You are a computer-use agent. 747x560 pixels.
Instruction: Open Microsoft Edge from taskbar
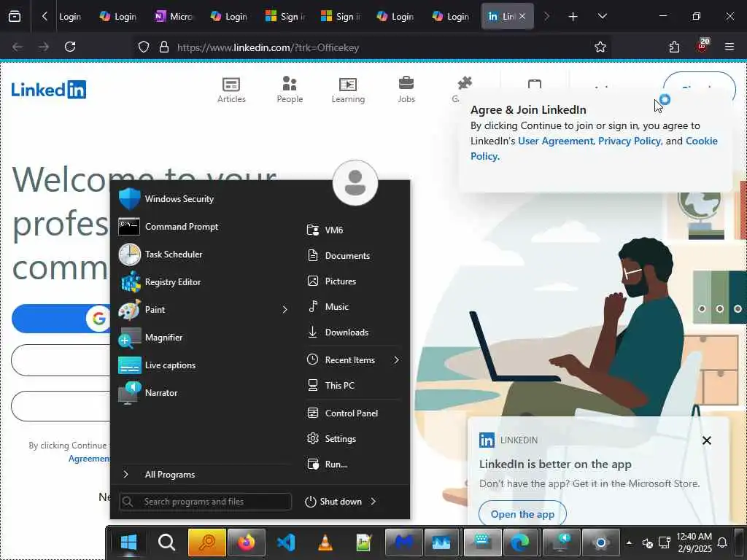tap(521, 542)
